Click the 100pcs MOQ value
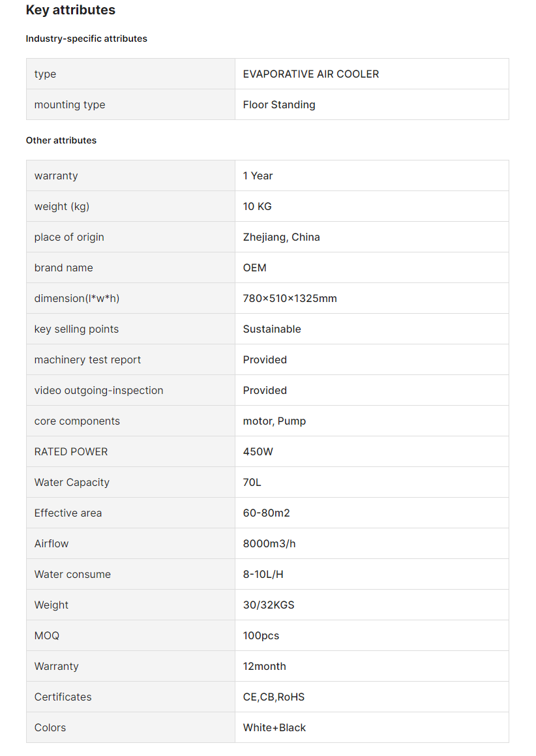The height and width of the screenshot is (756, 536). coord(261,635)
